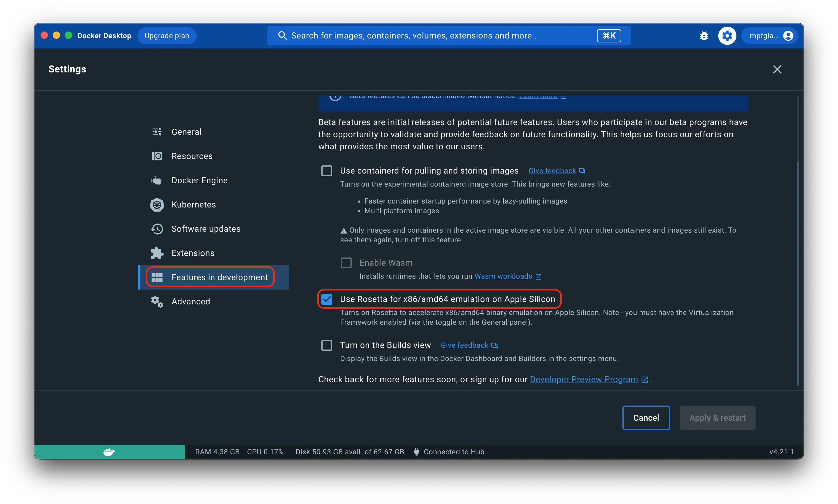This screenshot has height=504, width=838.
Task: Open Software updates via clock icon
Action: [157, 229]
